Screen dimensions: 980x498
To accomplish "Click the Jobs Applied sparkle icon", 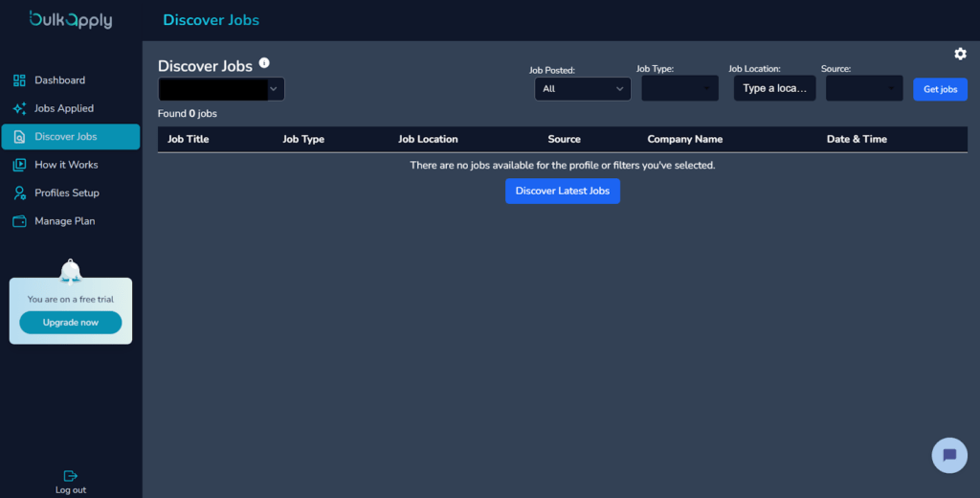I will click(x=19, y=108).
